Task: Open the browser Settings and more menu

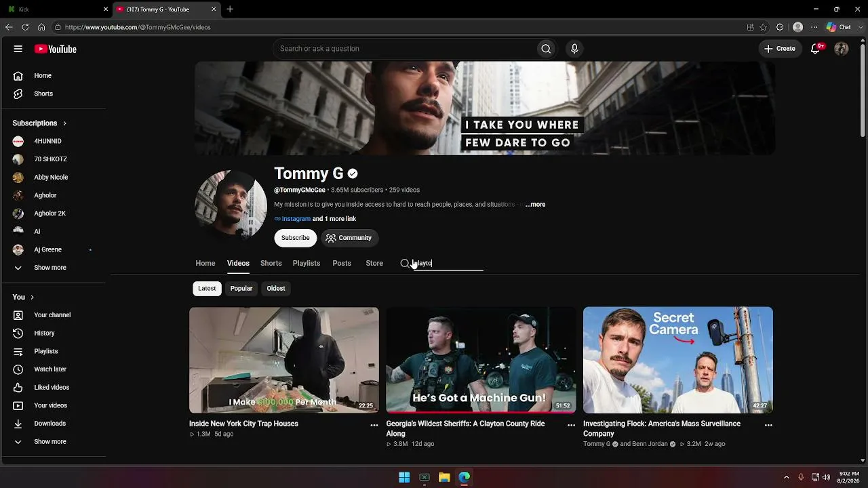Action: (x=814, y=27)
